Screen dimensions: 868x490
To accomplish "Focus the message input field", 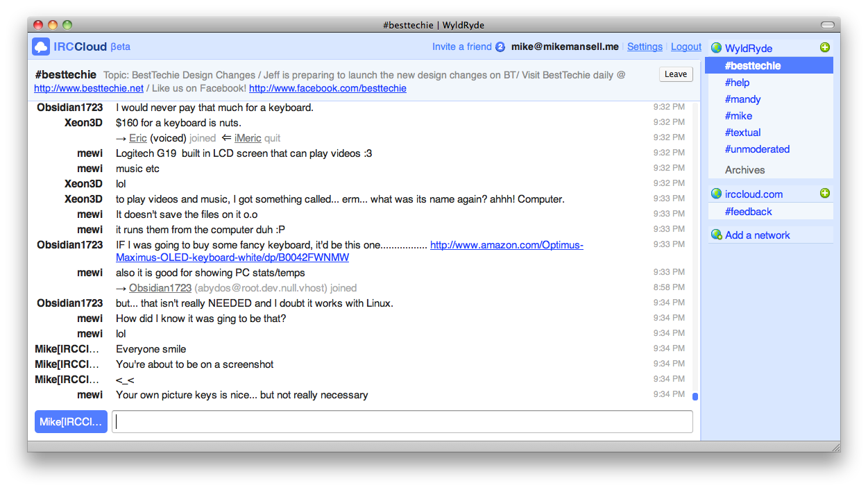I will (402, 422).
